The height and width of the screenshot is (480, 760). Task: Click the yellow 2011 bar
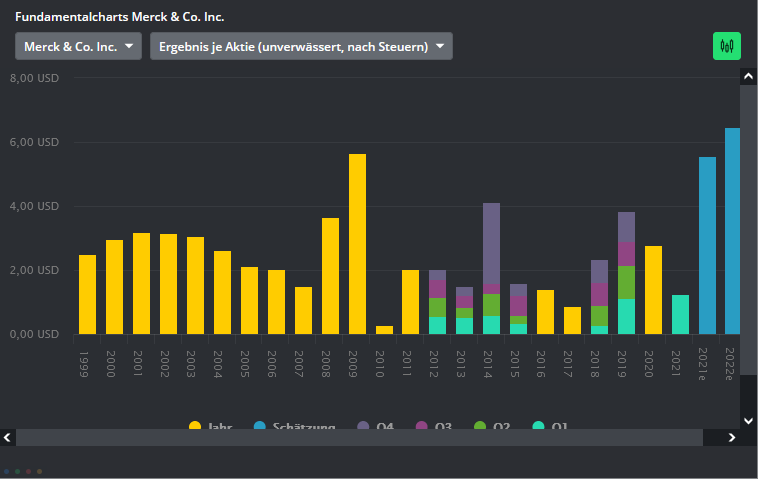click(x=411, y=302)
